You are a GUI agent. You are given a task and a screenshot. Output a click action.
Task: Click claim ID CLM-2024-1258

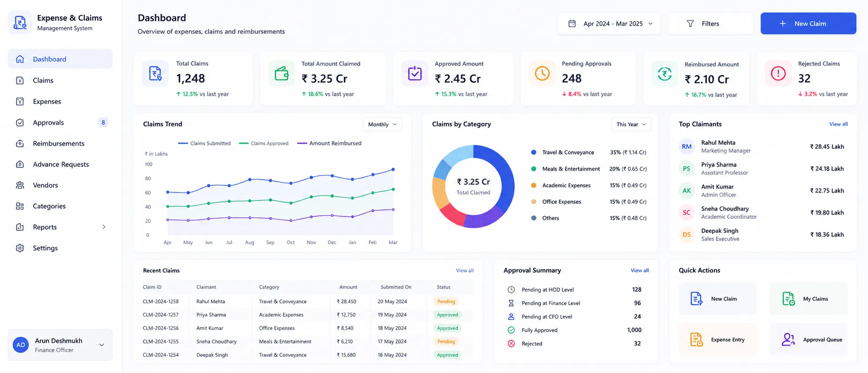tap(161, 301)
